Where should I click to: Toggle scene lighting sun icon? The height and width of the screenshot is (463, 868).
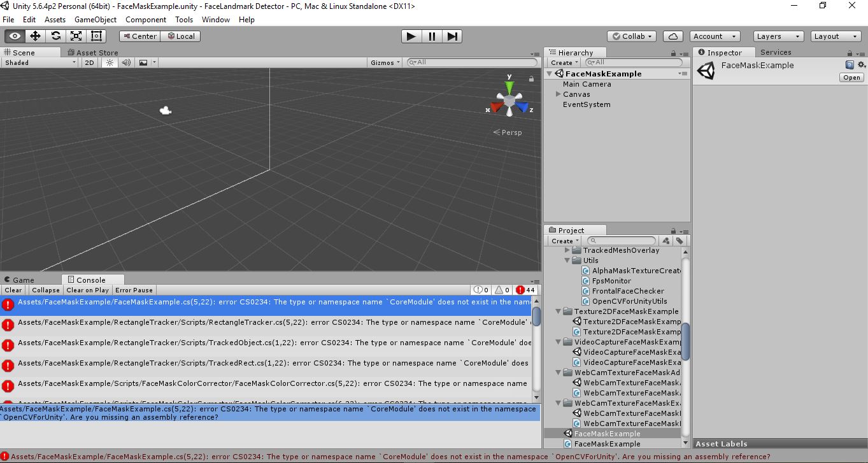tap(110, 62)
